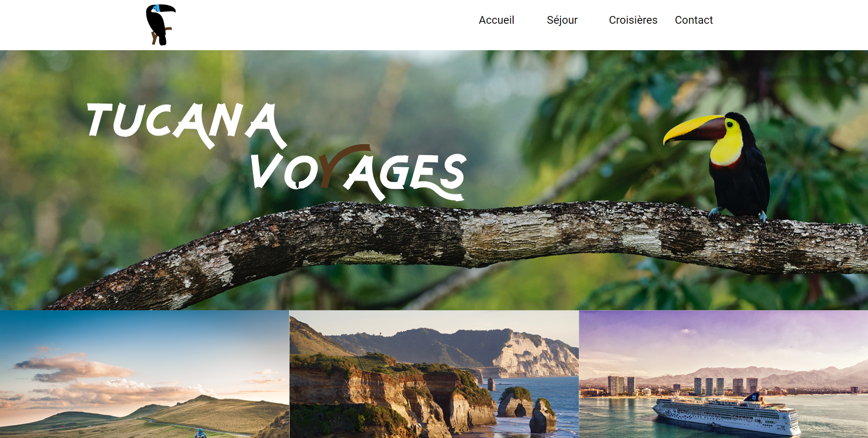868x438 pixels.
Task: Open the cruise ship thumbnail
Action: click(x=723, y=374)
